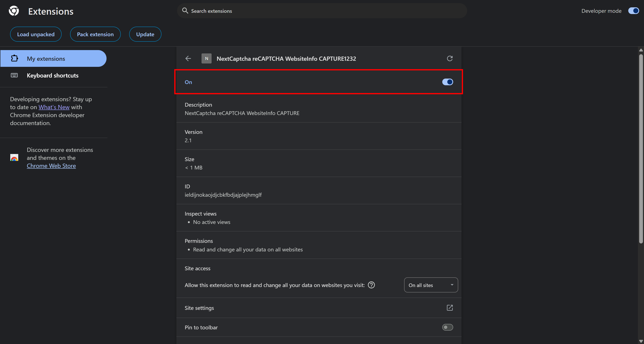Screen dimensions: 644x344
Task: Open the On all sites dropdown
Action: (x=431, y=285)
